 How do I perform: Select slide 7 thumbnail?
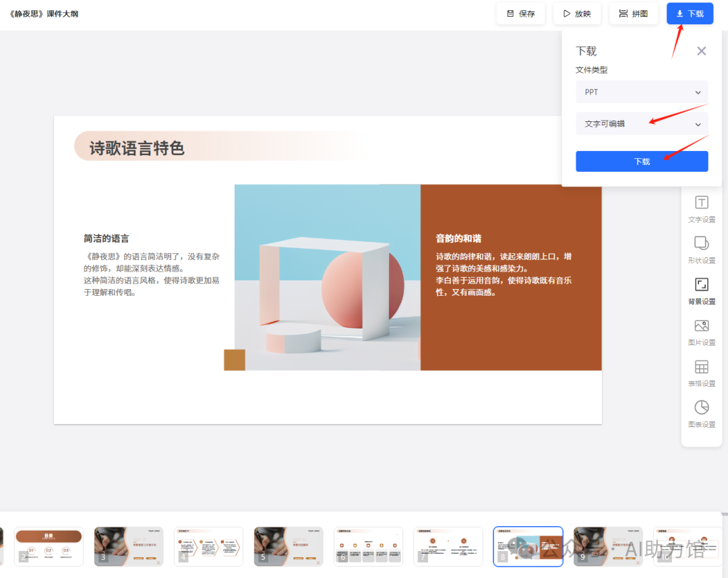coord(448,546)
